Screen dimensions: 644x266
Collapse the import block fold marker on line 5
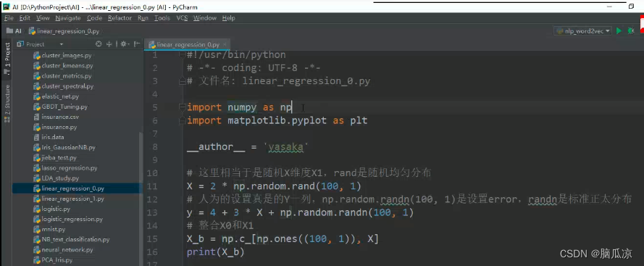coord(182,108)
